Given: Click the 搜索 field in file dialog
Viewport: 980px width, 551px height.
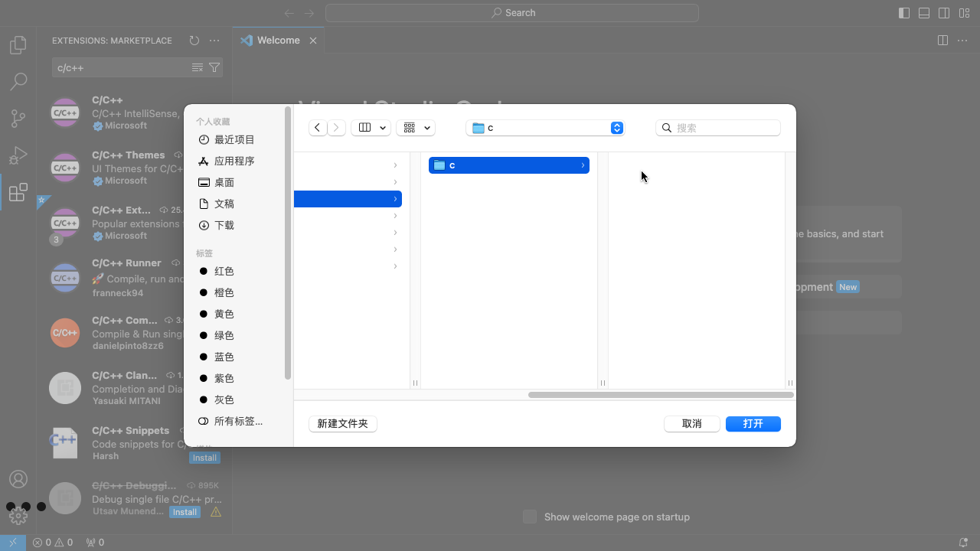Looking at the screenshot, I should pos(718,128).
